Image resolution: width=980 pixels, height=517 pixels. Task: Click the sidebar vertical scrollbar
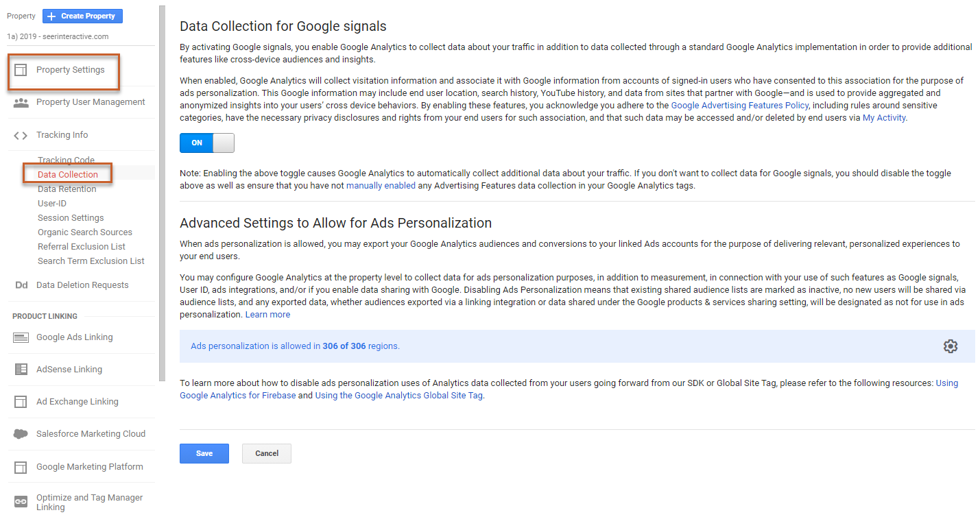pyautogui.click(x=162, y=192)
